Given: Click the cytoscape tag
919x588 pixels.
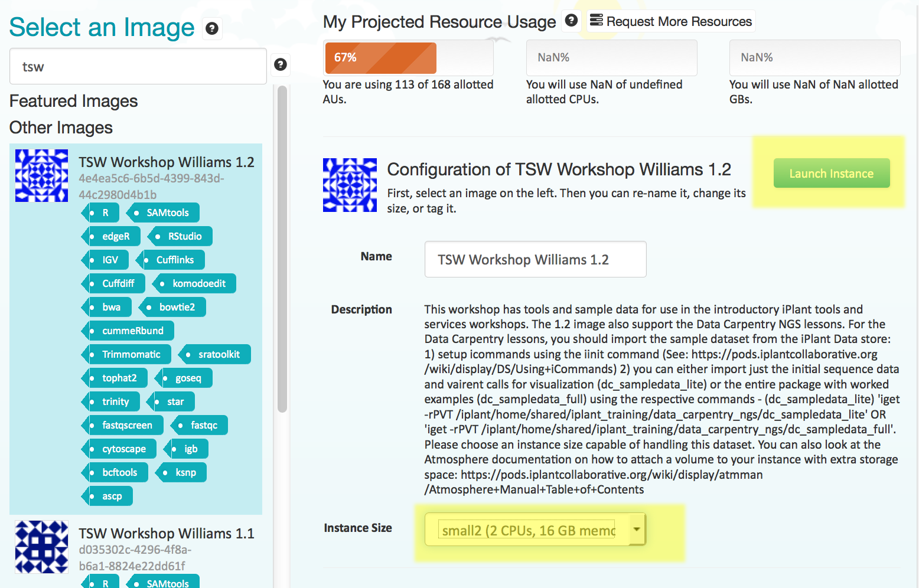Looking at the screenshot, I should coord(120,449).
